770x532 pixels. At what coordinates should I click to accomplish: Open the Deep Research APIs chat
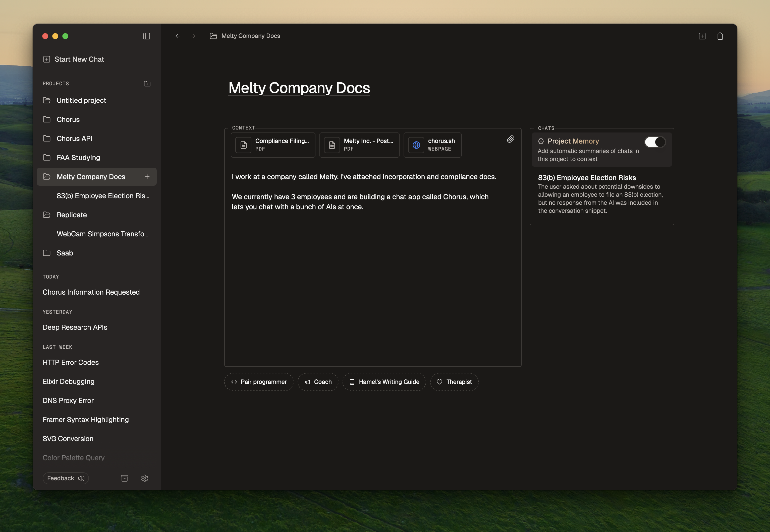pos(75,327)
